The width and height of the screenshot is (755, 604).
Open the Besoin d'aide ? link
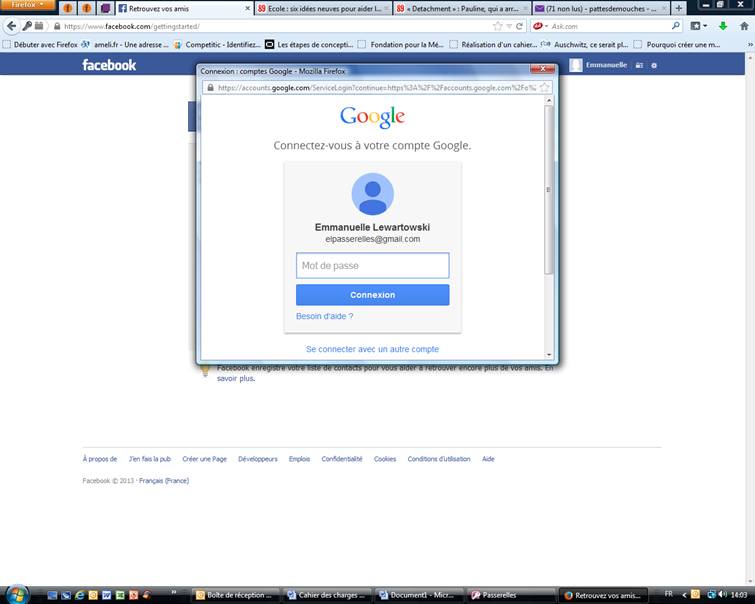pyautogui.click(x=325, y=316)
